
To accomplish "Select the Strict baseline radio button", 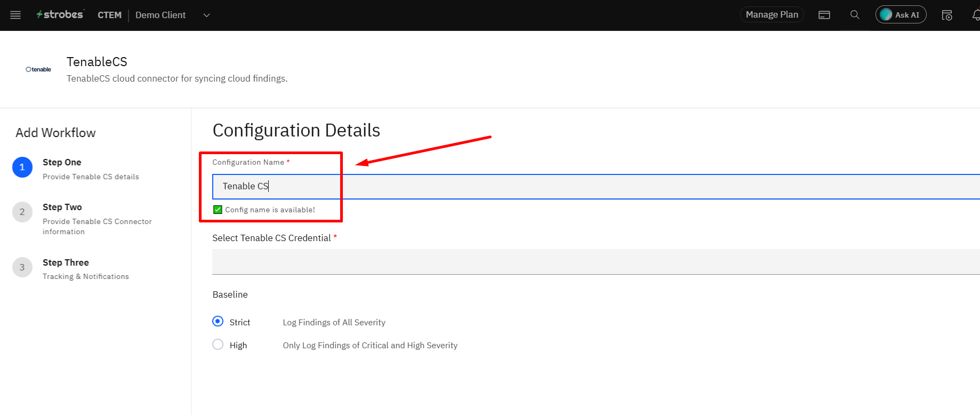I will 218,322.
